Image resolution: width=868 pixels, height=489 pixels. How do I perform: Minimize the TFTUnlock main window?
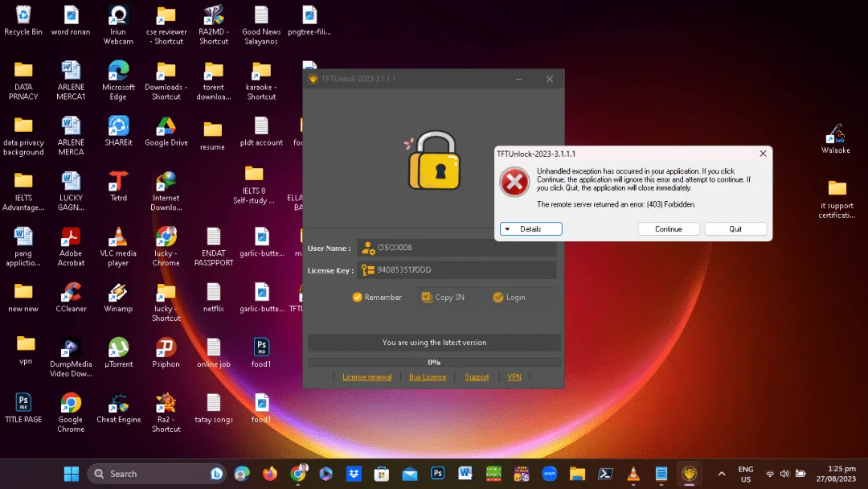519,79
